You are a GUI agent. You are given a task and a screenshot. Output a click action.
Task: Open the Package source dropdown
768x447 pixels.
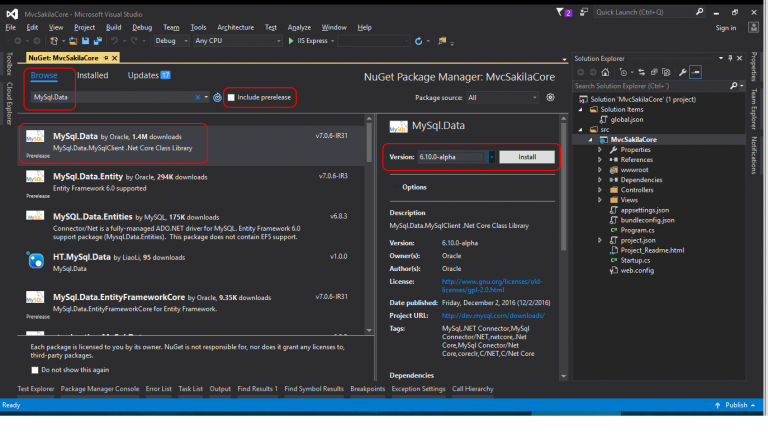(x=501, y=98)
